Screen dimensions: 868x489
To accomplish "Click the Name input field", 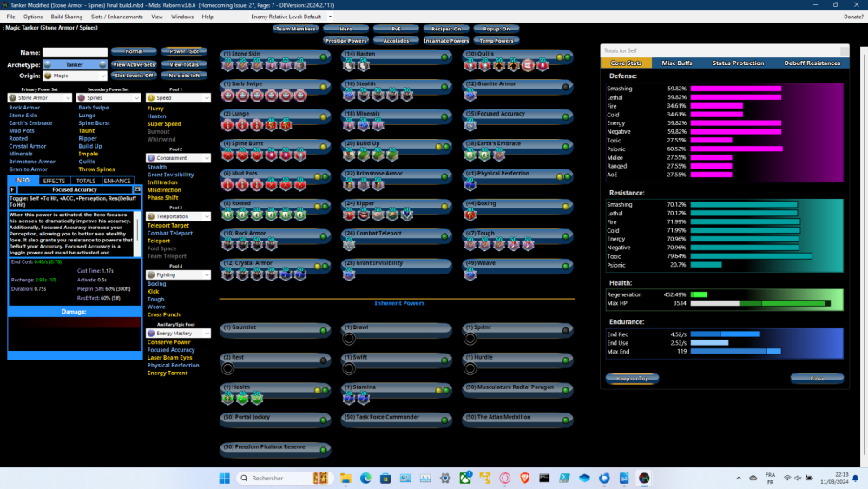I will (x=75, y=52).
